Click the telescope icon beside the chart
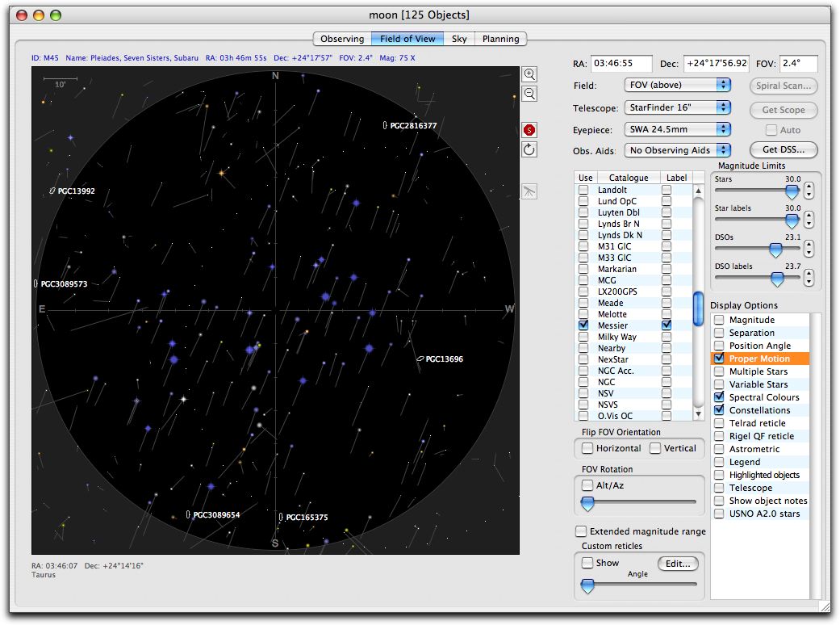Screen dimensions: 840x625 pos(530,191)
